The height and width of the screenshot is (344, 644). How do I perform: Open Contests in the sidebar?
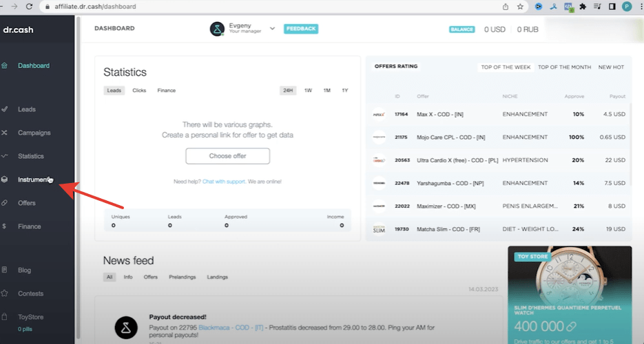(x=30, y=294)
